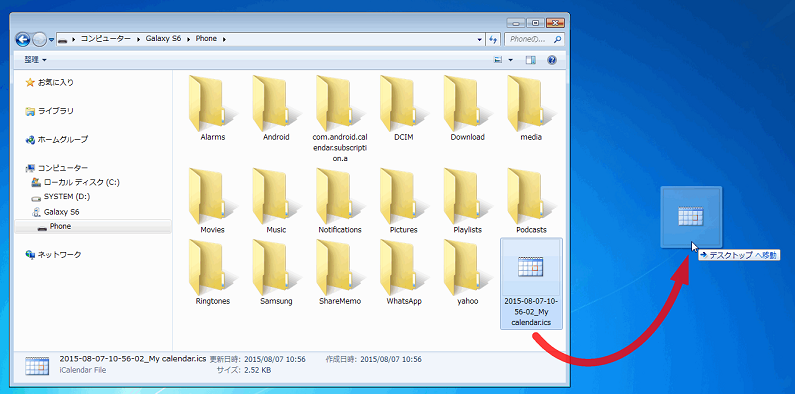Click the Phone breadcrumb segment
This screenshot has height=394, width=795.
point(206,39)
